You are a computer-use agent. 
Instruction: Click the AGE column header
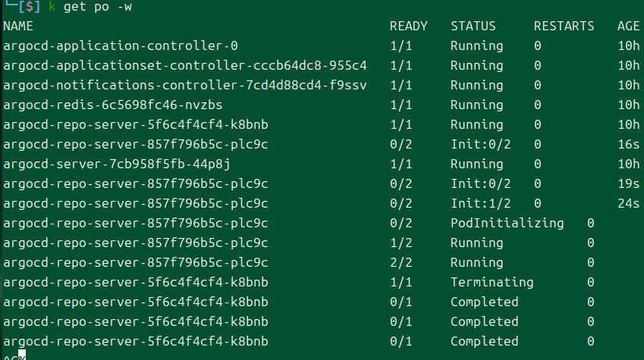[x=628, y=27]
